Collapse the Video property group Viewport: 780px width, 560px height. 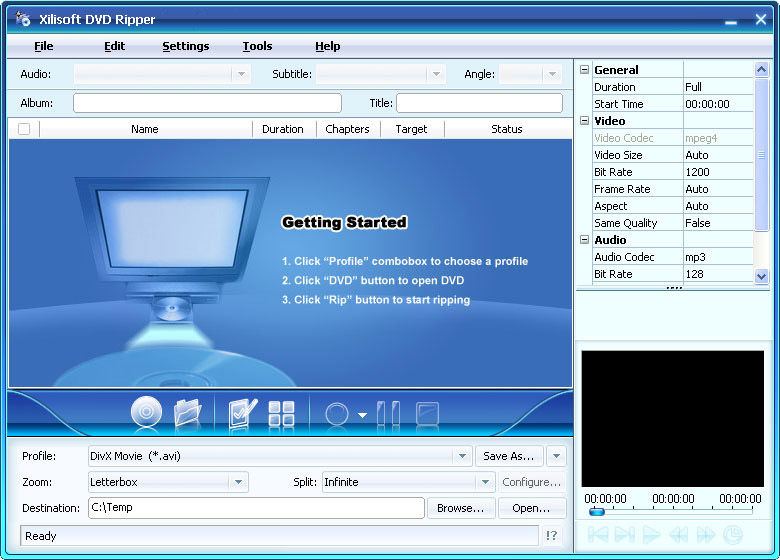click(x=585, y=120)
